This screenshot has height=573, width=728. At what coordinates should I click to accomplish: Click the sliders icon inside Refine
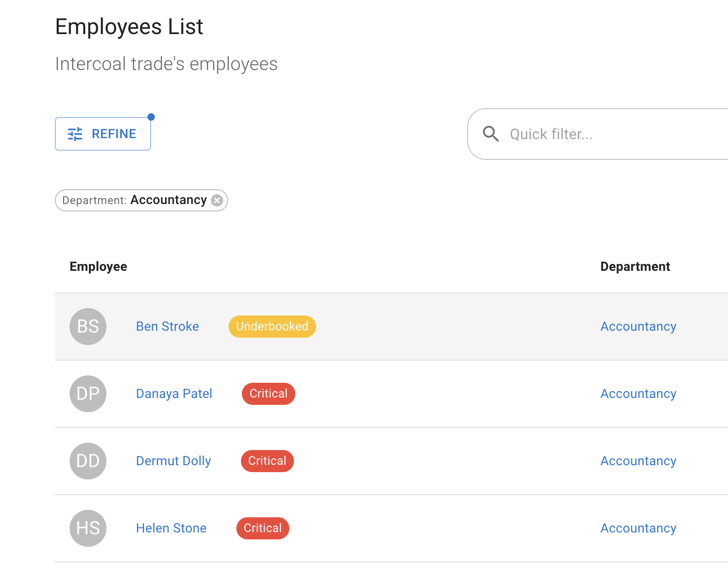[x=75, y=134]
